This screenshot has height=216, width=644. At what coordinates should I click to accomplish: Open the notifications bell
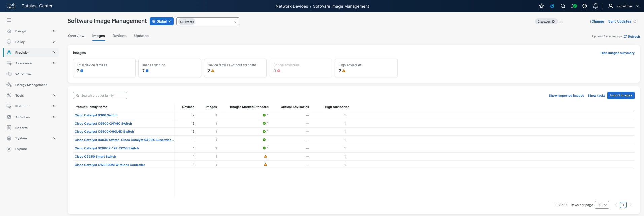click(596, 6)
